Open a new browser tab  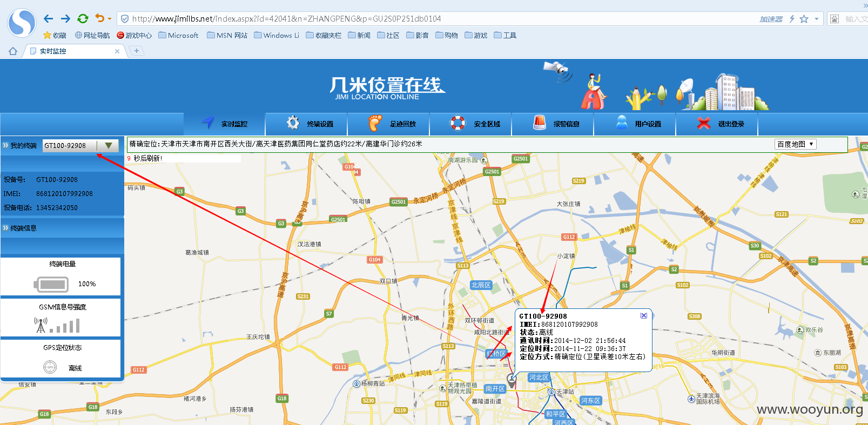point(137,51)
